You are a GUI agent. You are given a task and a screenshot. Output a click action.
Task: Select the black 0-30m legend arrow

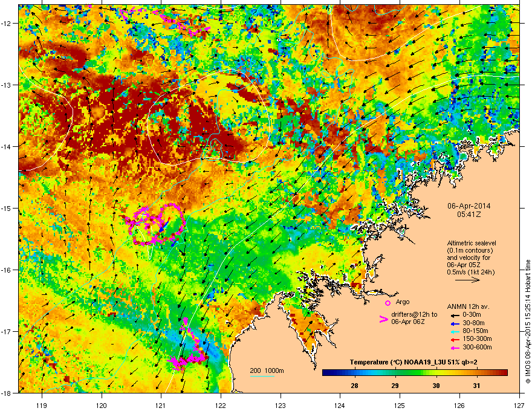pyautogui.click(x=454, y=315)
